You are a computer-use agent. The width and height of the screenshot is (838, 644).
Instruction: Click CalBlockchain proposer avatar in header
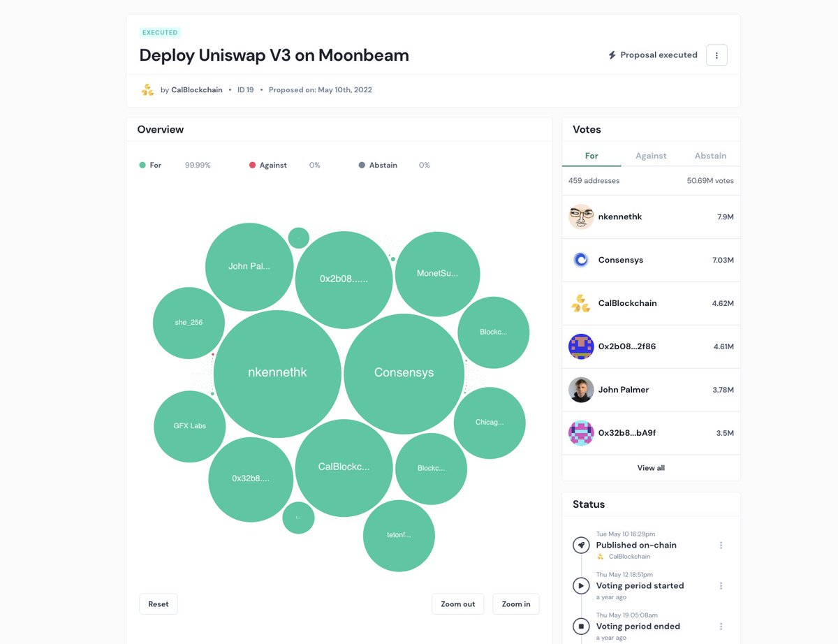coord(147,89)
